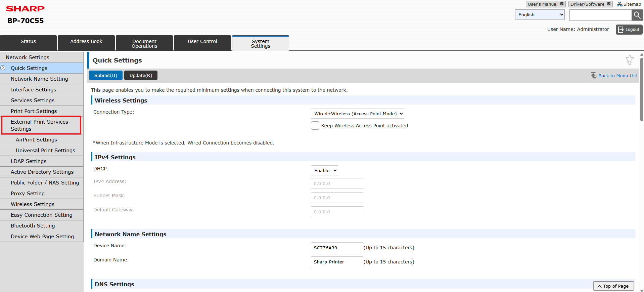Viewport: 644px width, 292px height.
Task: Click the page vertical scrollbar
Action: click(x=642, y=89)
